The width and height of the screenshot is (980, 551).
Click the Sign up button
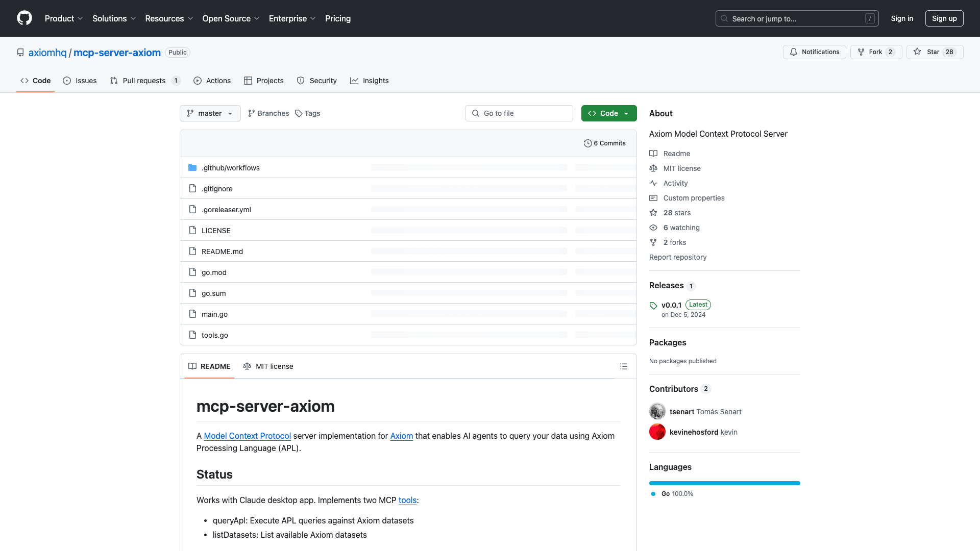[944, 18]
